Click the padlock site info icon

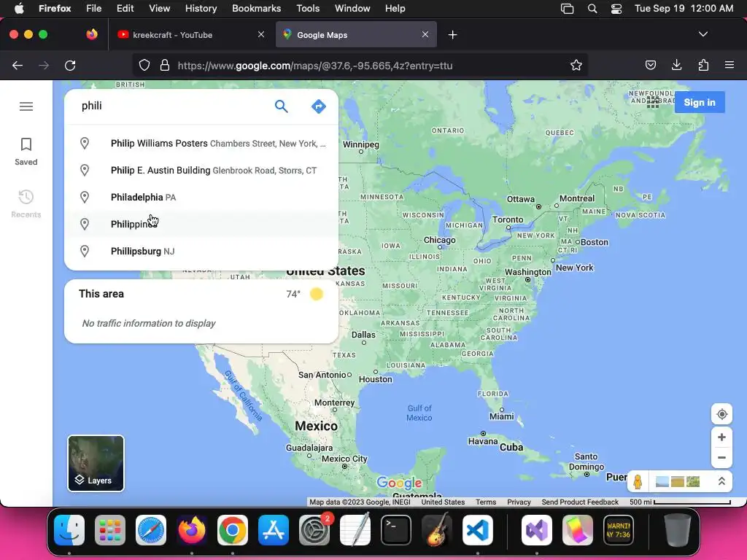165,65
